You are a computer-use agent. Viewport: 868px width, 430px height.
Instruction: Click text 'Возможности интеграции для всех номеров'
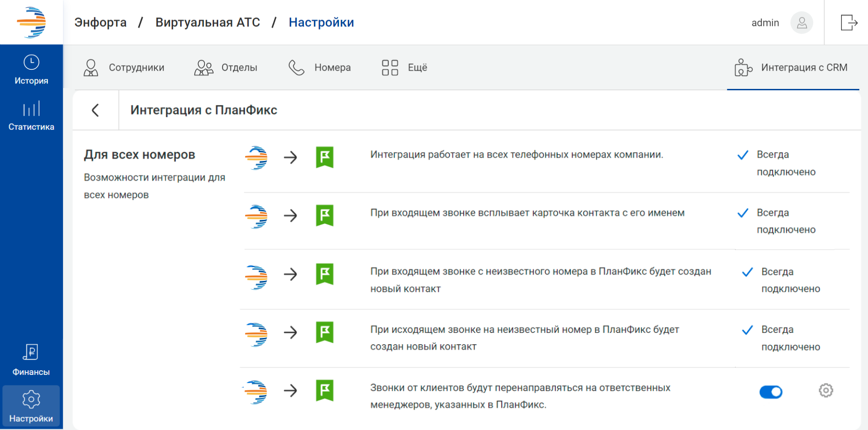154,186
